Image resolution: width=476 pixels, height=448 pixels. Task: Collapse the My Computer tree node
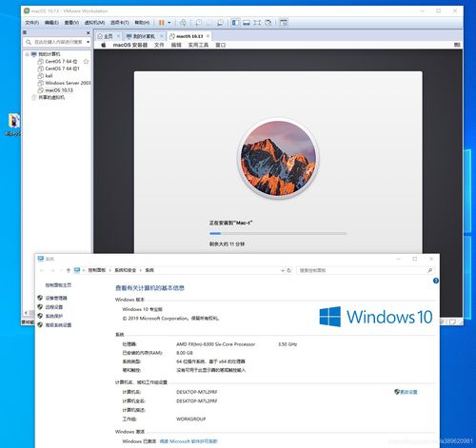tap(28, 54)
